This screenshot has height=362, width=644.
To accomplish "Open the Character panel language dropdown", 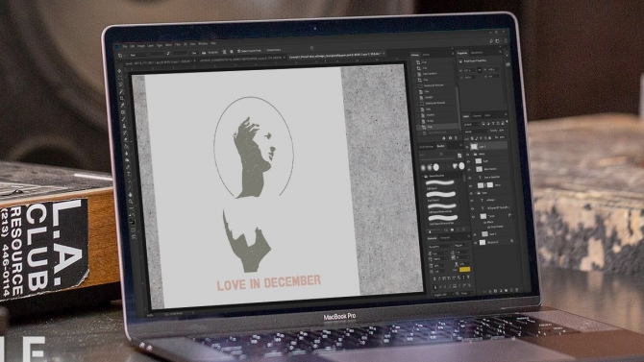I will pyautogui.click(x=443, y=295).
